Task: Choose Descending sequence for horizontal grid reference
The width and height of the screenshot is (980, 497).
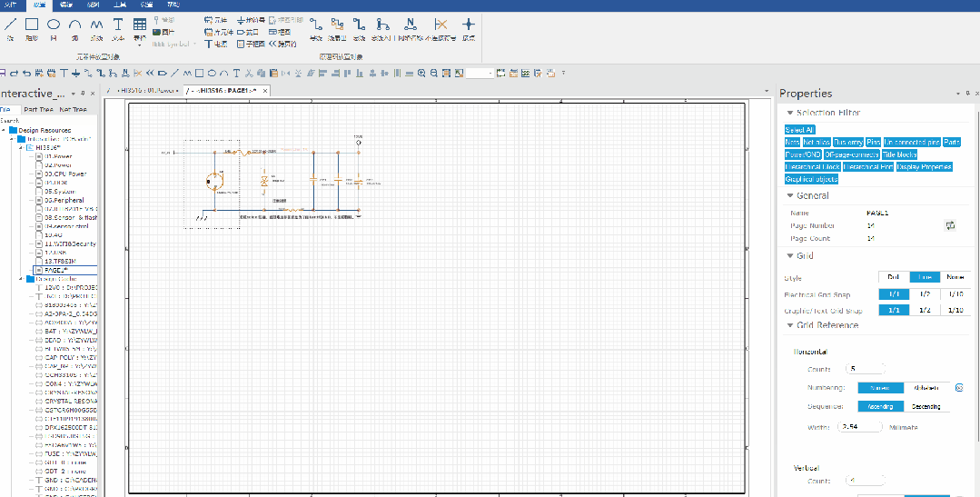Action: pos(926,406)
